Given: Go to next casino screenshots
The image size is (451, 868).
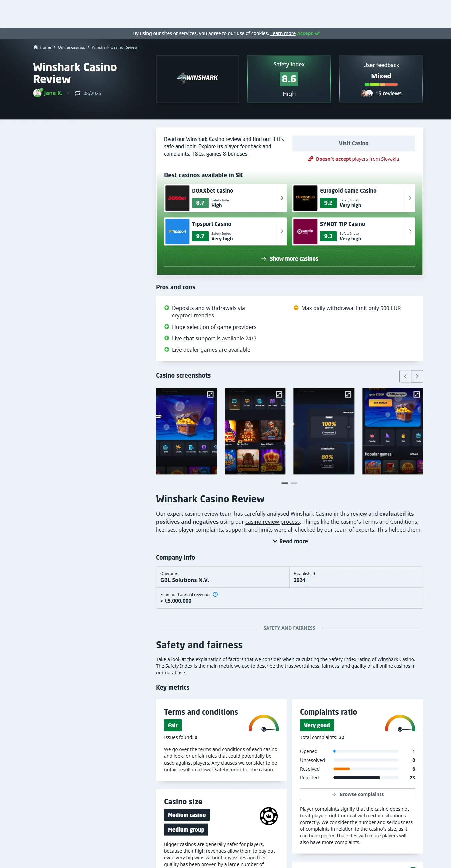Looking at the screenshot, I should pyautogui.click(x=417, y=376).
